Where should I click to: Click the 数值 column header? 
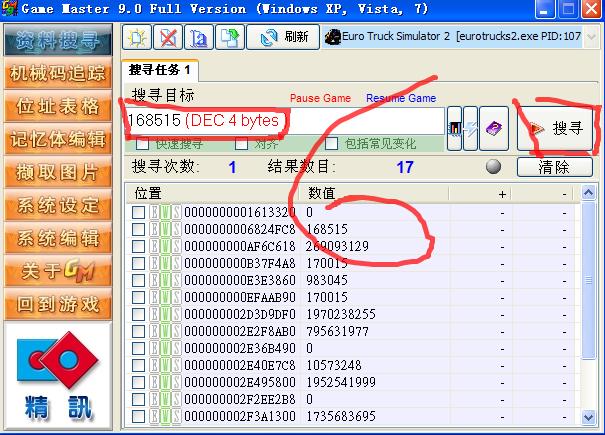374,193
